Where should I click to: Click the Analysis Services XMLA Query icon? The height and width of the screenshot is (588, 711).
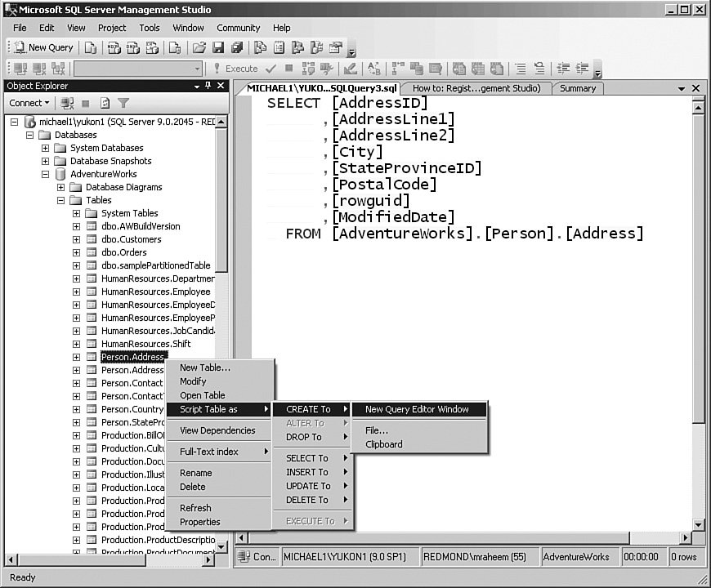[x=152, y=47]
